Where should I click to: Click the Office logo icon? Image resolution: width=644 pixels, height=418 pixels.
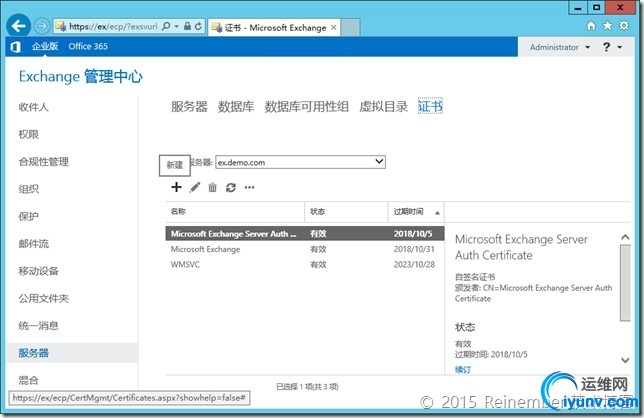tap(16, 47)
